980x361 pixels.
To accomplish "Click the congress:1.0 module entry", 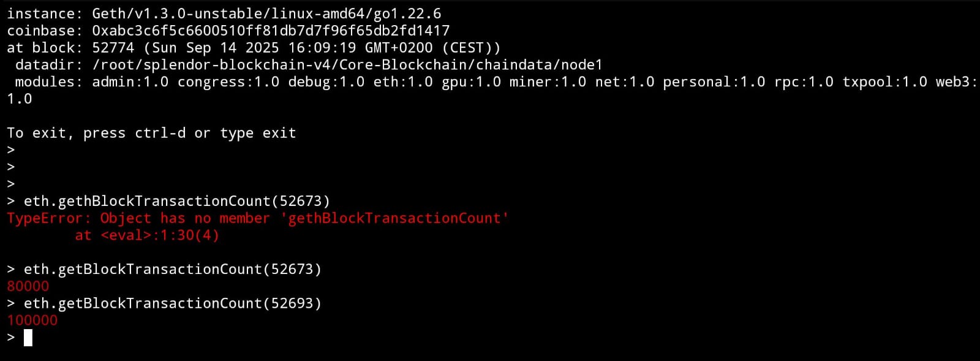I will (228, 82).
